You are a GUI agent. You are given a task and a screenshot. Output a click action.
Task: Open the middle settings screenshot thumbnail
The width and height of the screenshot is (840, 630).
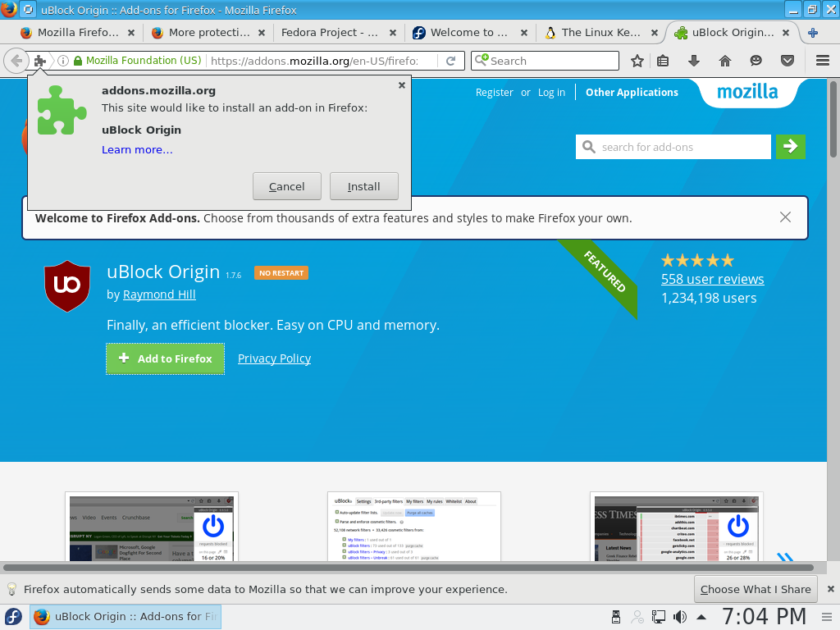tap(414, 527)
